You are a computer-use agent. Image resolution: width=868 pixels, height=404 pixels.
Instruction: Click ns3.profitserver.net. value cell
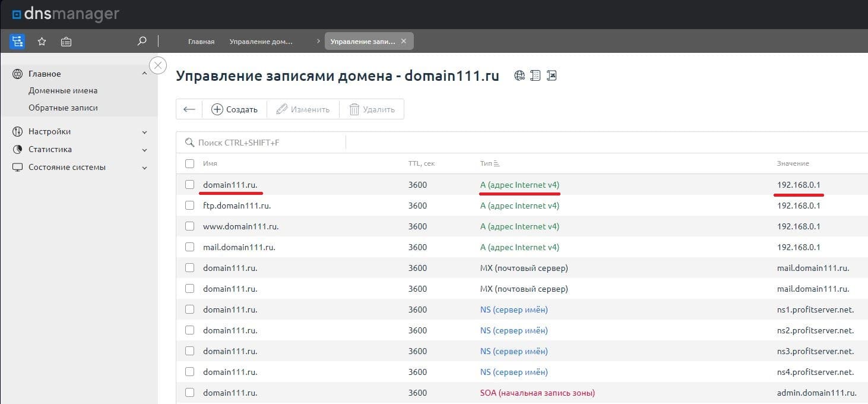tap(815, 351)
